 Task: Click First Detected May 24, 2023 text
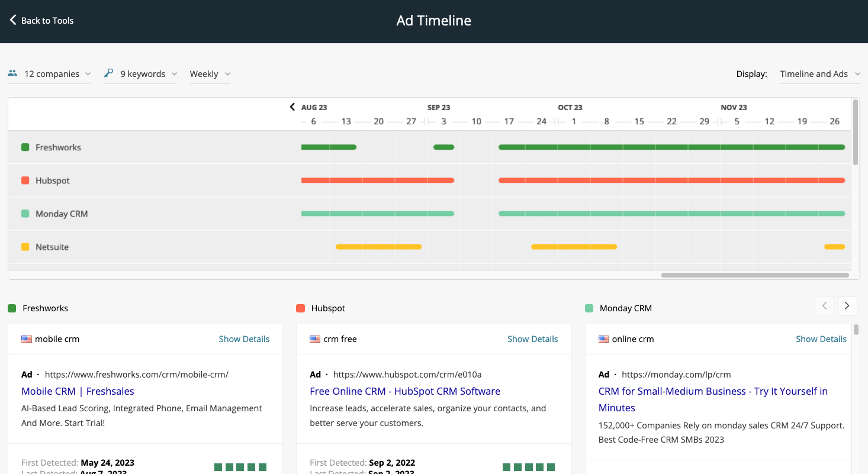tap(78, 463)
